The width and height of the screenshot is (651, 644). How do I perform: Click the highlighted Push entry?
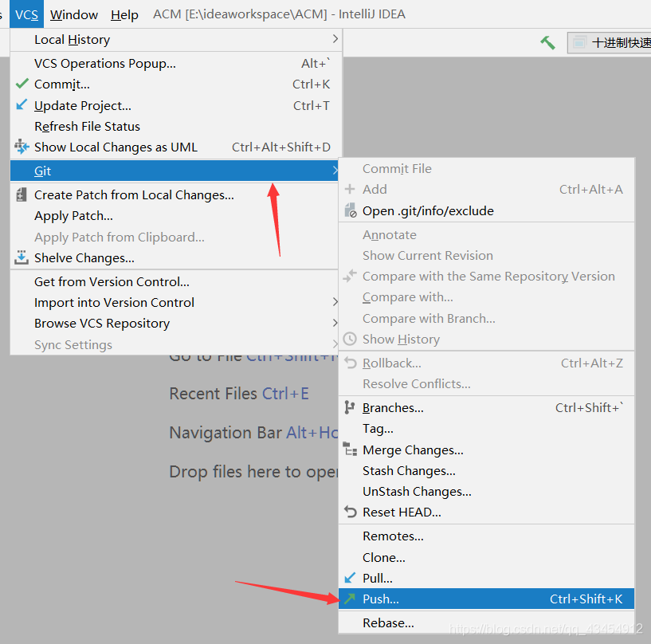[x=381, y=599]
